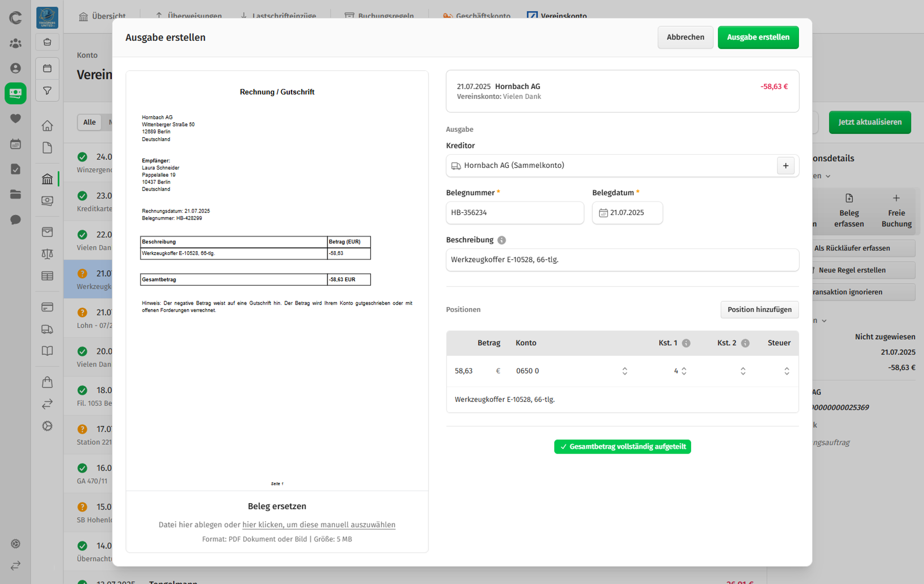Edit the Belegnummer field HB-356234

515,213
